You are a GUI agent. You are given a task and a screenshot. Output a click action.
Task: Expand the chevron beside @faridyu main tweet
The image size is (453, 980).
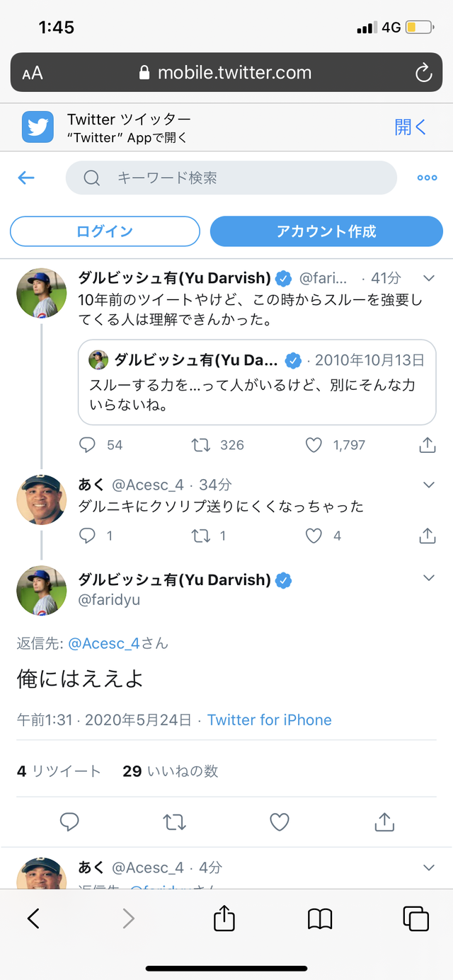point(428,578)
